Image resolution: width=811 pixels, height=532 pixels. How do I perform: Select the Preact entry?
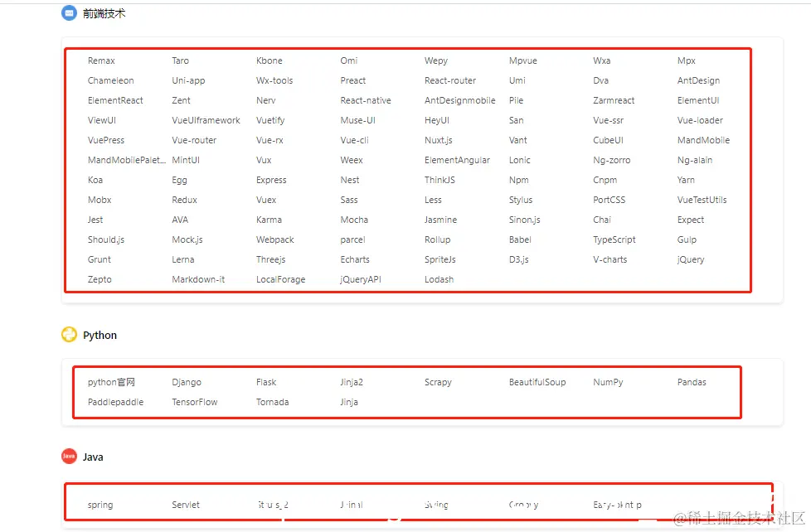[353, 80]
